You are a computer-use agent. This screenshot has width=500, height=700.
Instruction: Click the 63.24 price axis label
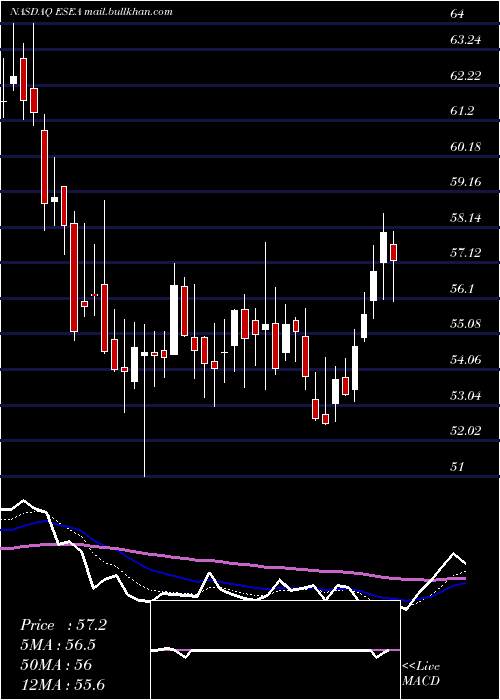[465, 40]
